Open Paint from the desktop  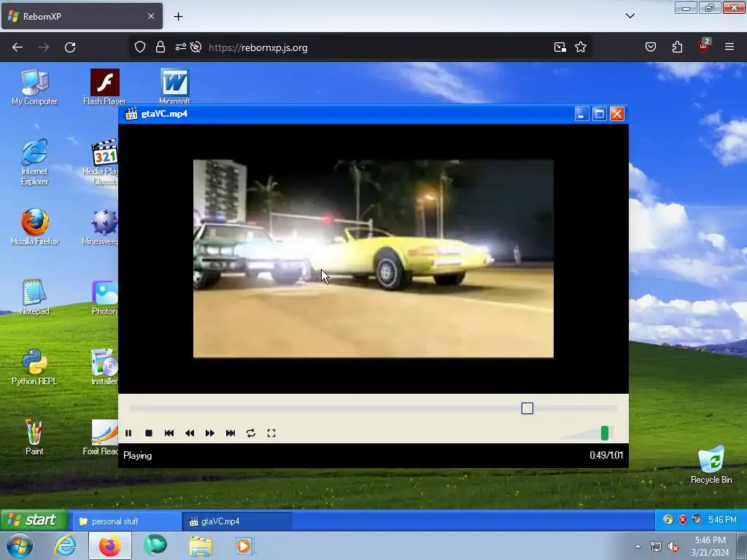[34, 437]
